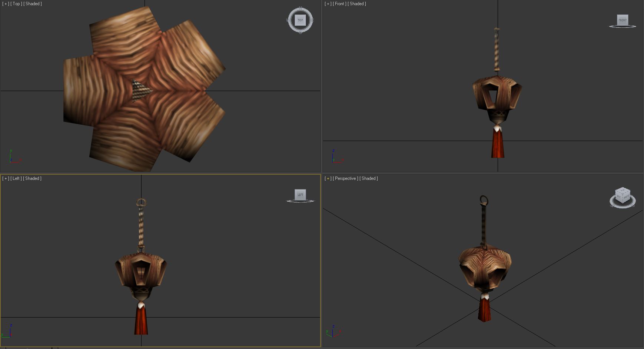Screen dimensions: 644x349
Task: Open the [+] menu of the Top viewport
Action: 6,4
